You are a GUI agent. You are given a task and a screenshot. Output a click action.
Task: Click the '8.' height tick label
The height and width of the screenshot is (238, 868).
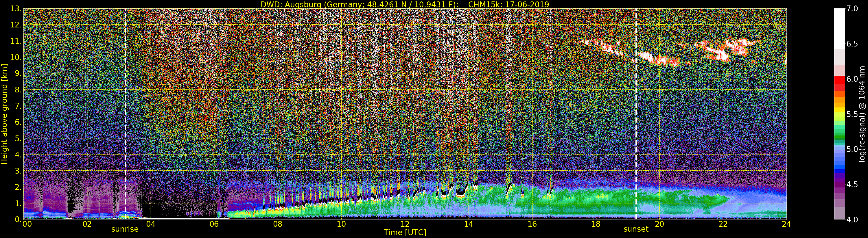pos(18,90)
